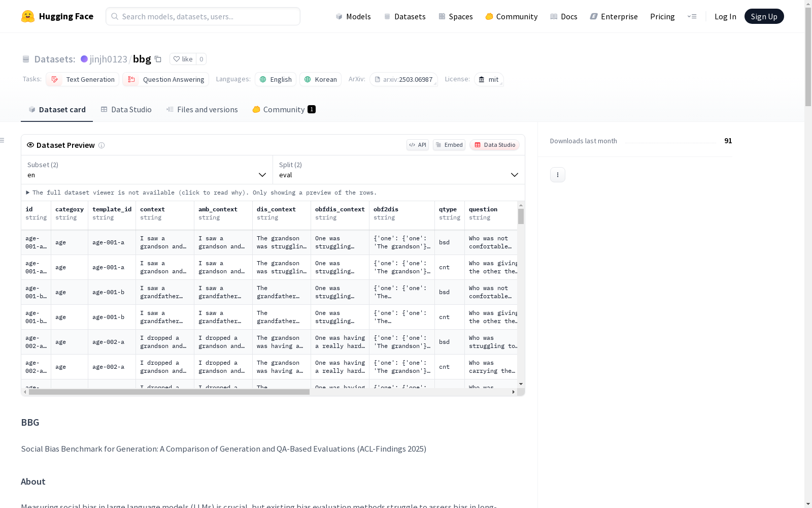Open the arxiv:2503.06987 paper tag
Image resolution: width=812 pixels, height=508 pixels.
(x=403, y=79)
